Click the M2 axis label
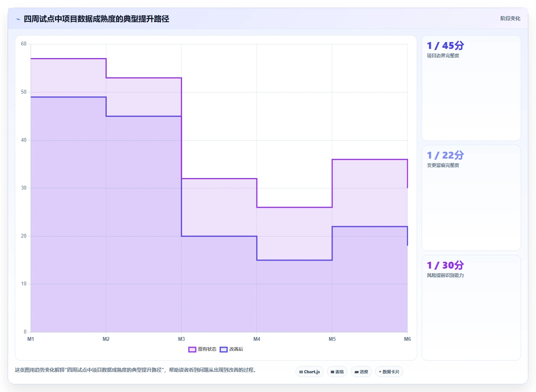The image size is (536, 392). coord(106,339)
